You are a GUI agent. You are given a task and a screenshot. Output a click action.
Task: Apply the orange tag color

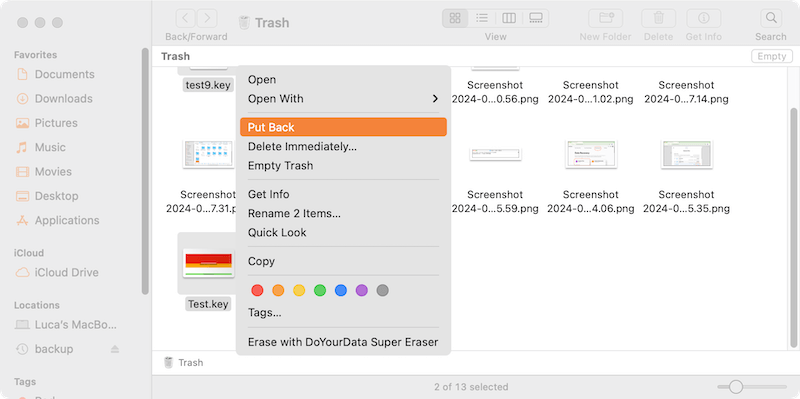tap(278, 291)
